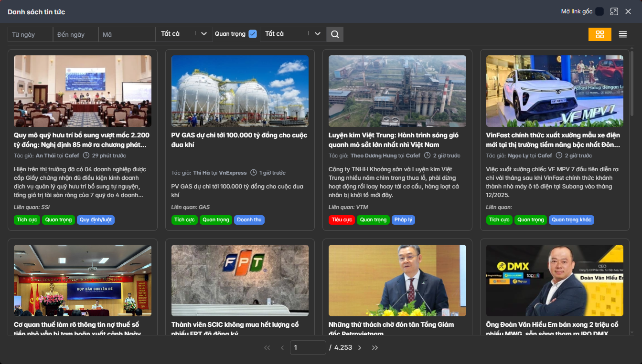Click the Từ ngày date field

tap(30, 34)
